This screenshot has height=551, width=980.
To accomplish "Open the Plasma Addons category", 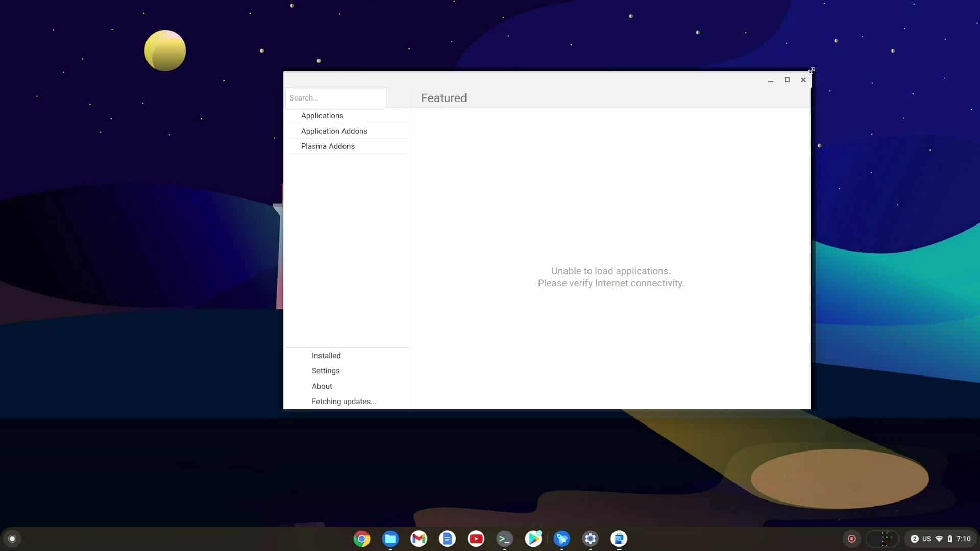I will point(328,146).
